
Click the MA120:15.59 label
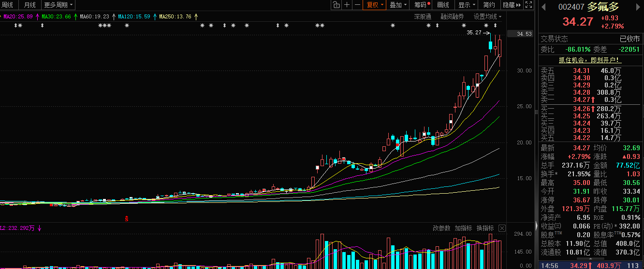[134, 16]
